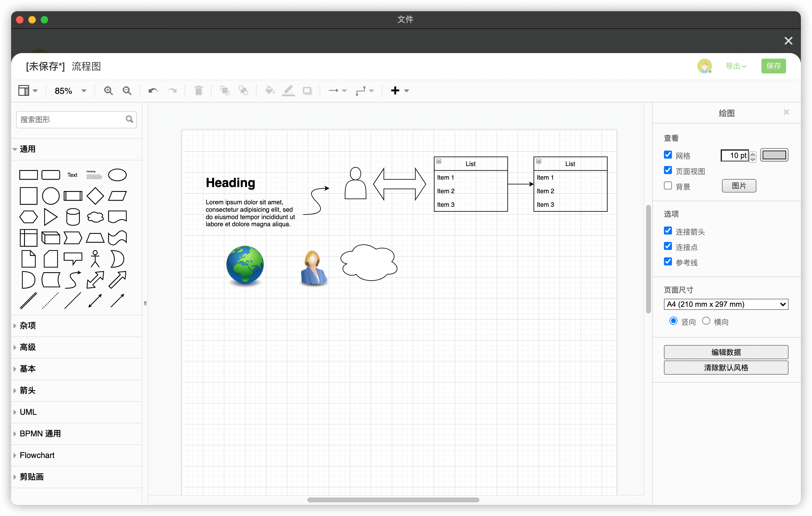Viewport: 812px width, 516px height.
Task: Click the delete trash can icon
Action: tap(199, 90)
